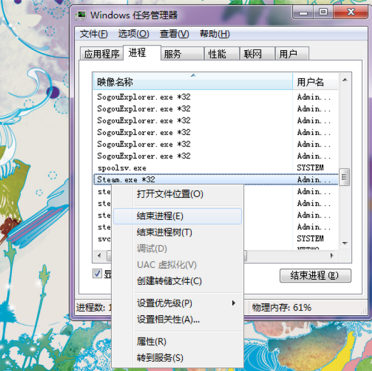Select the spoolsv.exe process row

(x=215, y=168)
